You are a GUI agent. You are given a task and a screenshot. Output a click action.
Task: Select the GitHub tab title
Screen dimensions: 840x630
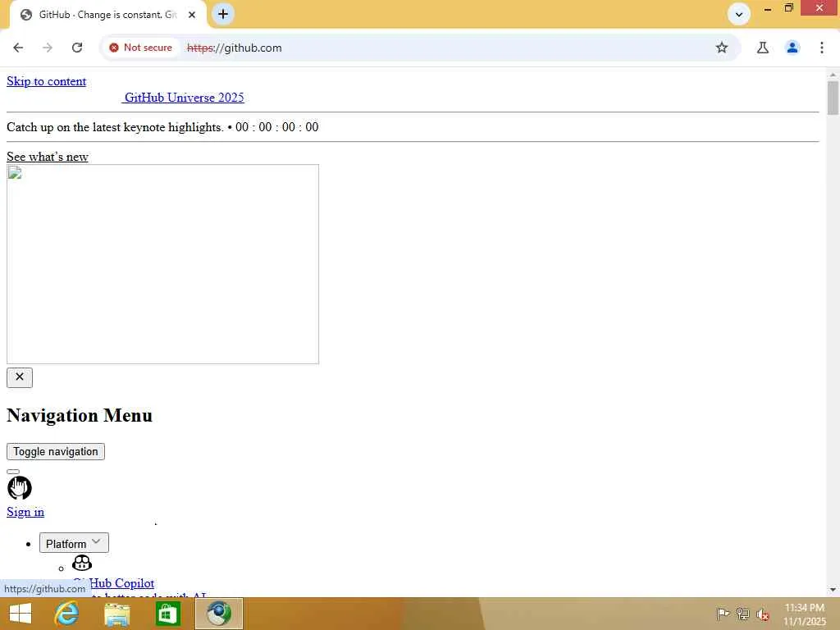coord(107,15)
